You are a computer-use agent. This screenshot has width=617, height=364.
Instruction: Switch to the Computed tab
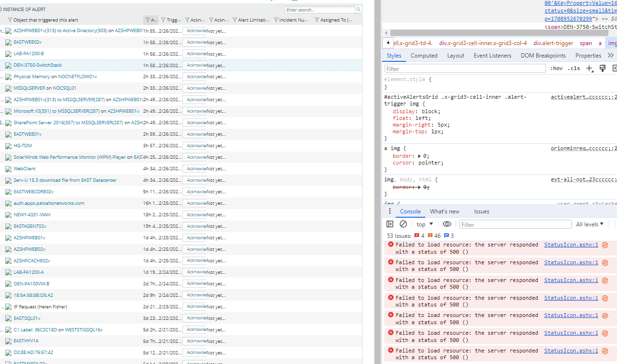click(x=424, y=56)
